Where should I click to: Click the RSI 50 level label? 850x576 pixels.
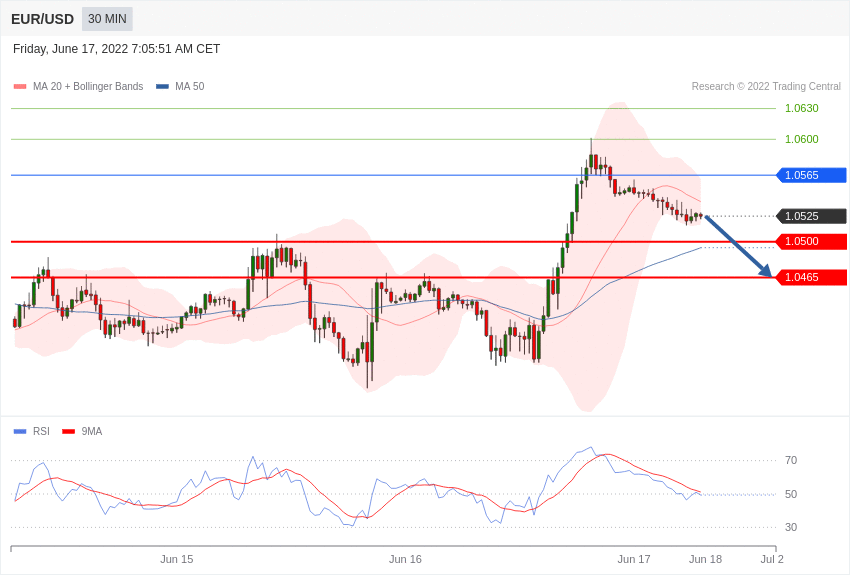(x=791, y=494)
